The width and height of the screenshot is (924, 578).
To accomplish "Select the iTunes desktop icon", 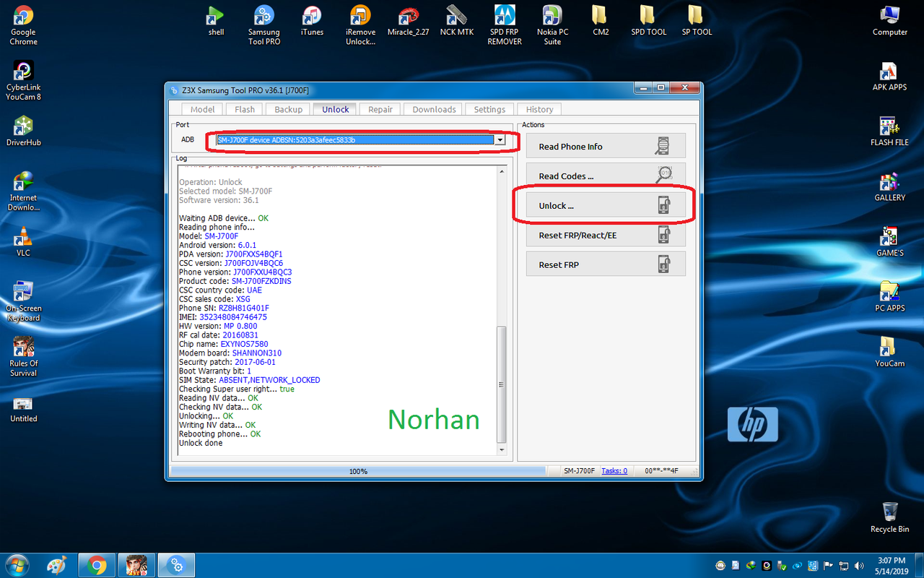I will (x=312, y=21).
